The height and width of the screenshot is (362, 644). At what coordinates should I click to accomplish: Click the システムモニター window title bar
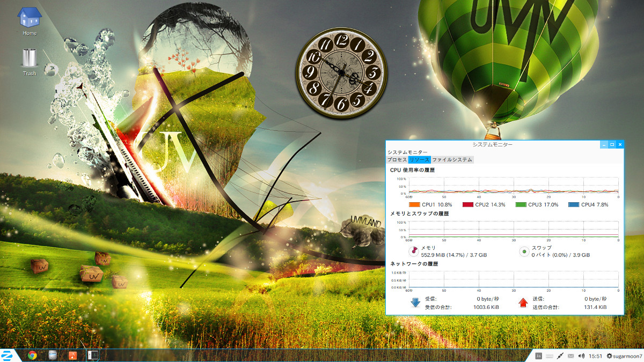tap(493, 144)
